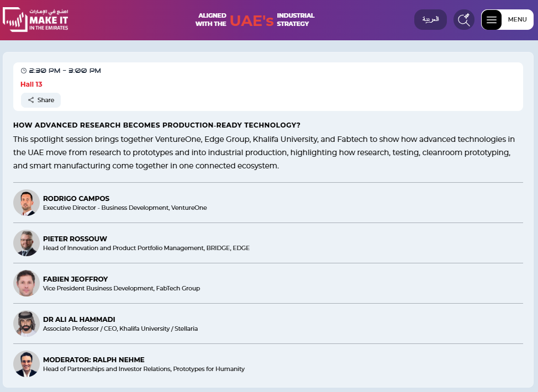
Task: Open the search icon in header
Action: click(464, 19)
